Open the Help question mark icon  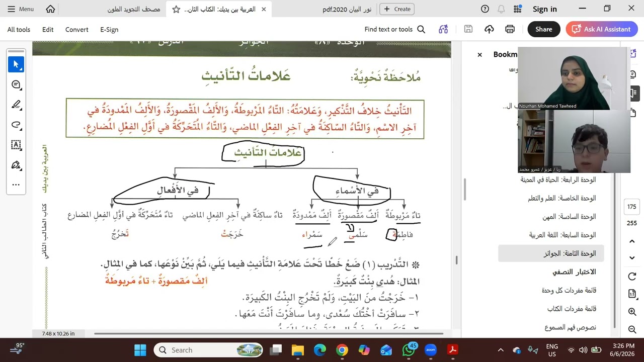[x=485, y=9]
